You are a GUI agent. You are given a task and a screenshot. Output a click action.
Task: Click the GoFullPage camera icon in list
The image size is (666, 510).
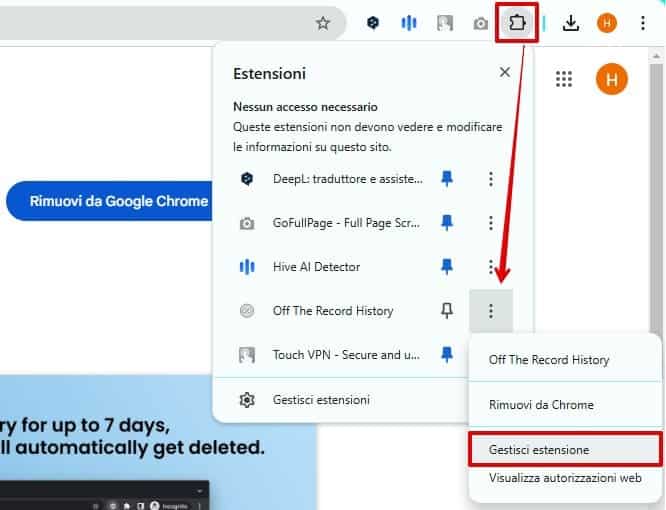(x=247, y=223)
